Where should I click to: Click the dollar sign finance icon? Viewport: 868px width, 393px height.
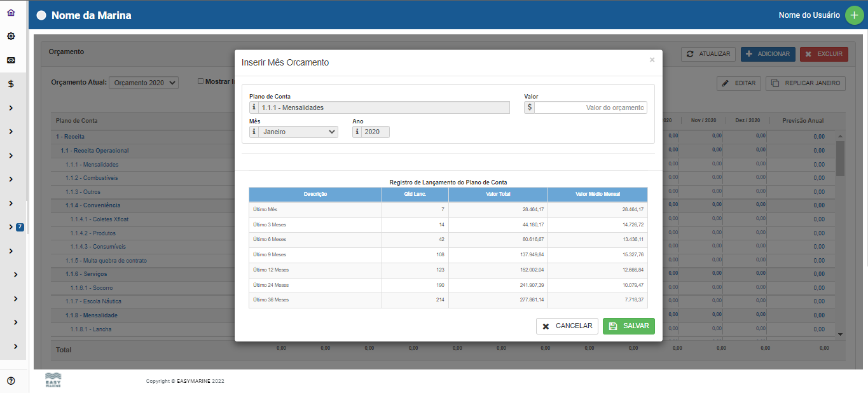pyautogui.click(x=11, y=84)
